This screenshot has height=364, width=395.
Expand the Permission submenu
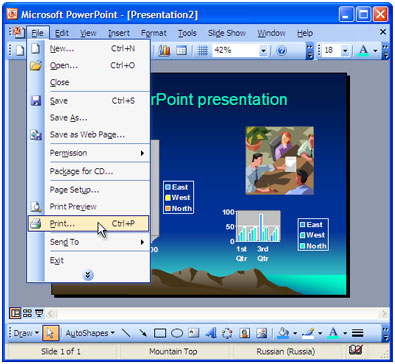click(x=142, y=153)
